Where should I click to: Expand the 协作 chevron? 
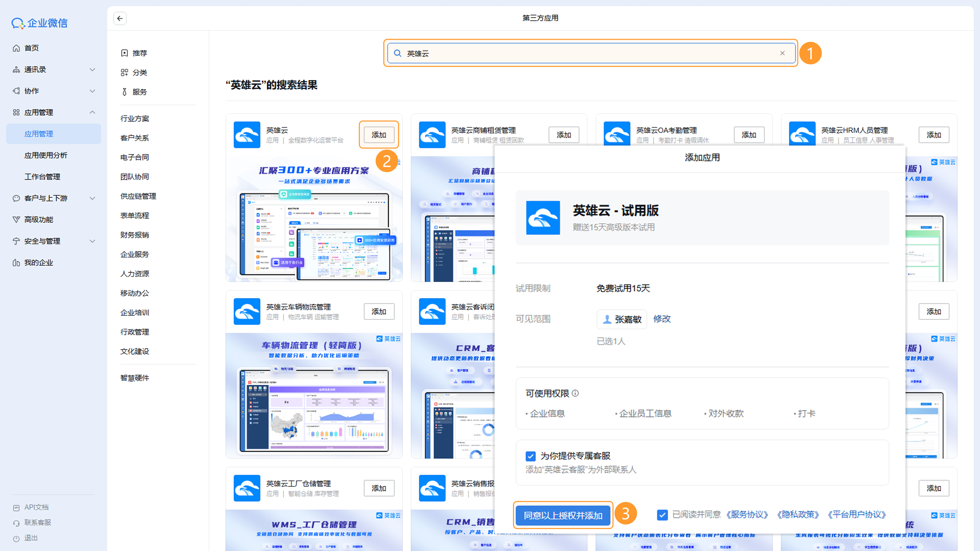pyautogui.click(x=92, y=91)
